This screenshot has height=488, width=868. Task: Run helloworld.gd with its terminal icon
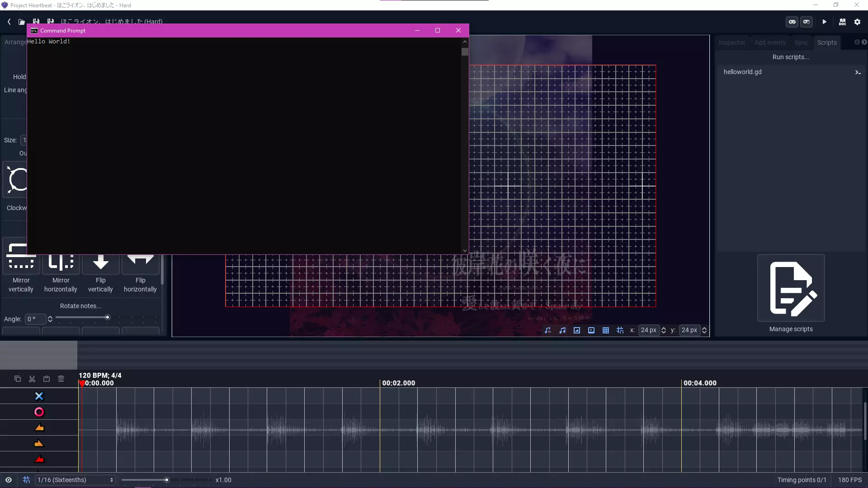point(858,72)
